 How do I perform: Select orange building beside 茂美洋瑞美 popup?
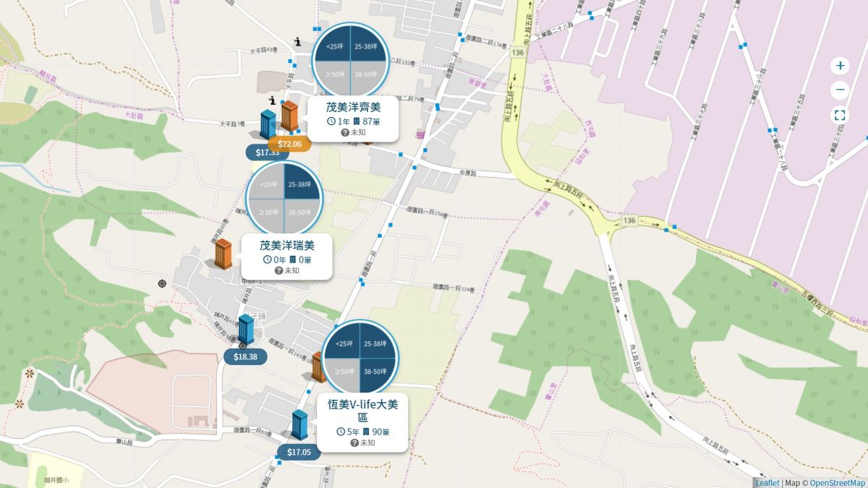coord(224,254)
